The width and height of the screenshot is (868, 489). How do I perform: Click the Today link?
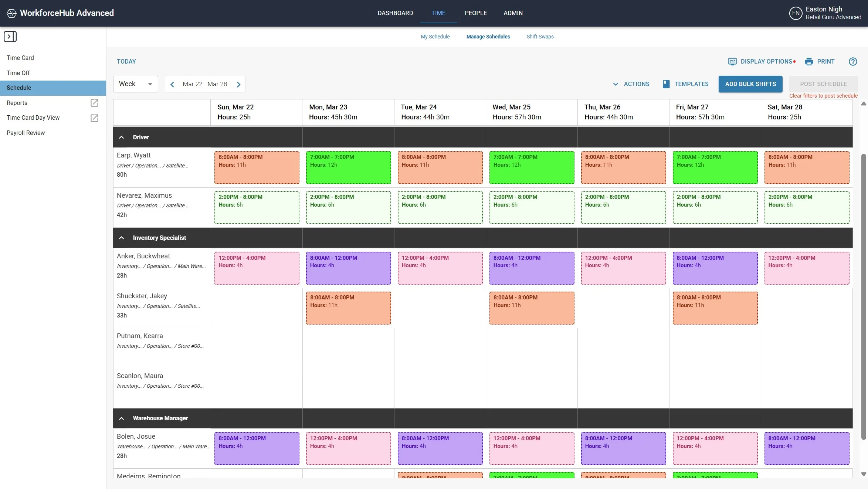(126, 61)
